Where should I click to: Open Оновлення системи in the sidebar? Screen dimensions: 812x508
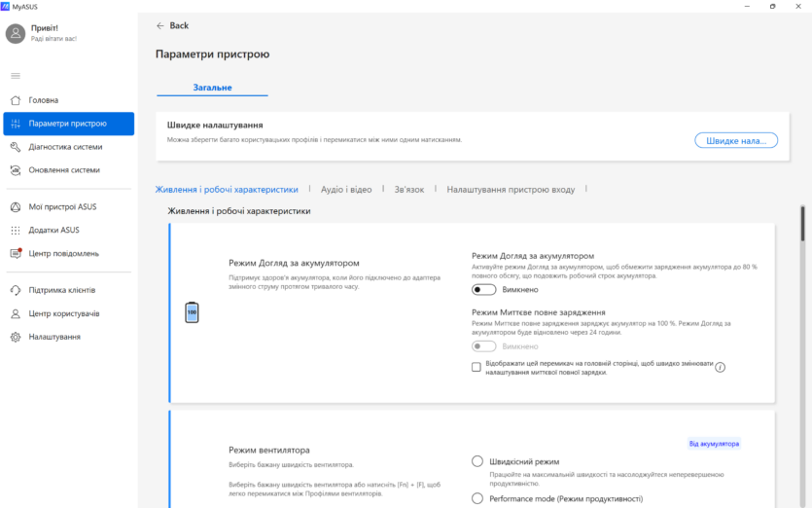click(68, 170)
